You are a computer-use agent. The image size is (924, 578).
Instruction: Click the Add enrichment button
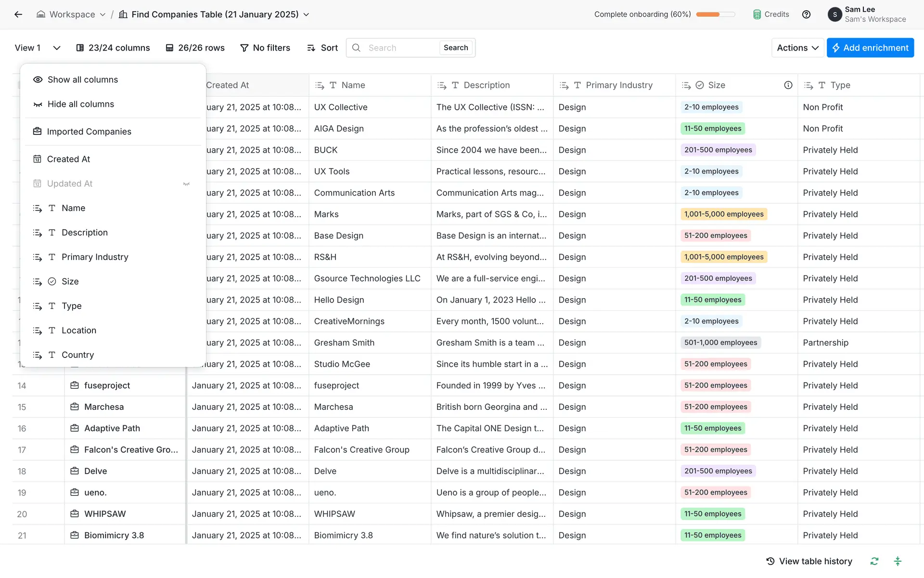[870, 48]
